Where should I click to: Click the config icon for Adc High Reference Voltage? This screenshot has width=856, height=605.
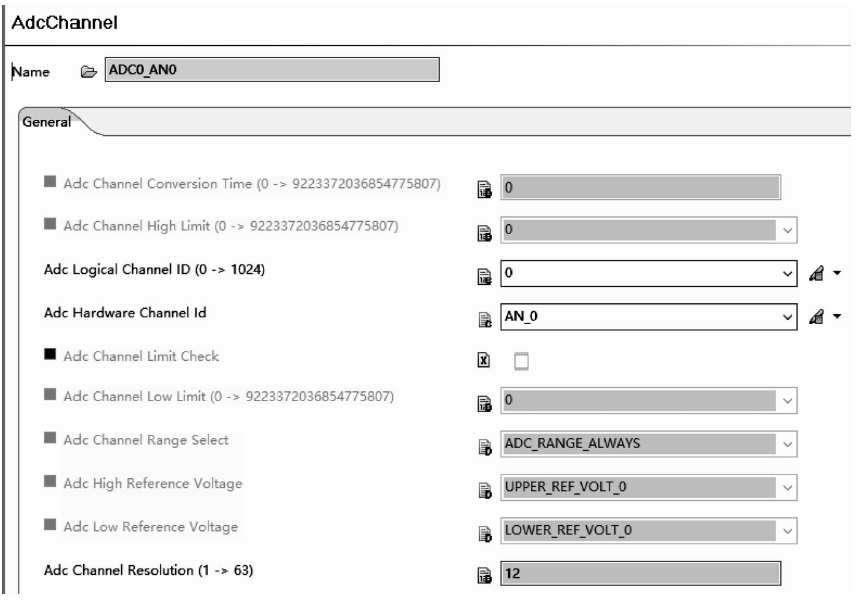point(484,490)
